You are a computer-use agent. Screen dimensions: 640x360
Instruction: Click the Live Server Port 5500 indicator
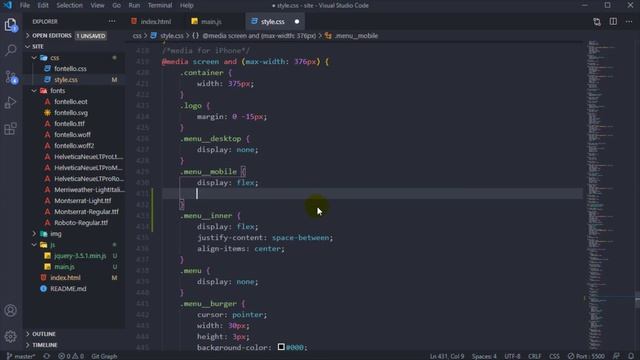[x=586, y=356]
